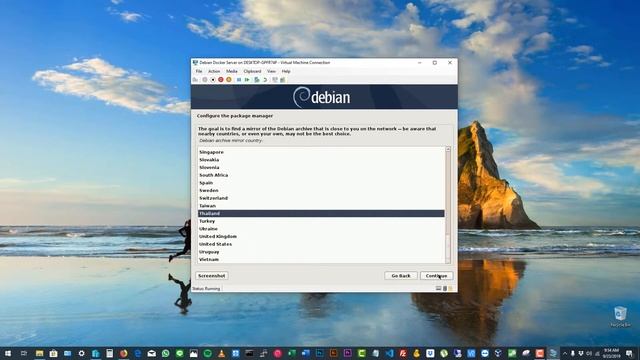The image size is (640, 360).
Task: Launch Firefox from the taskbar
Action: click(x=123, y=353)
